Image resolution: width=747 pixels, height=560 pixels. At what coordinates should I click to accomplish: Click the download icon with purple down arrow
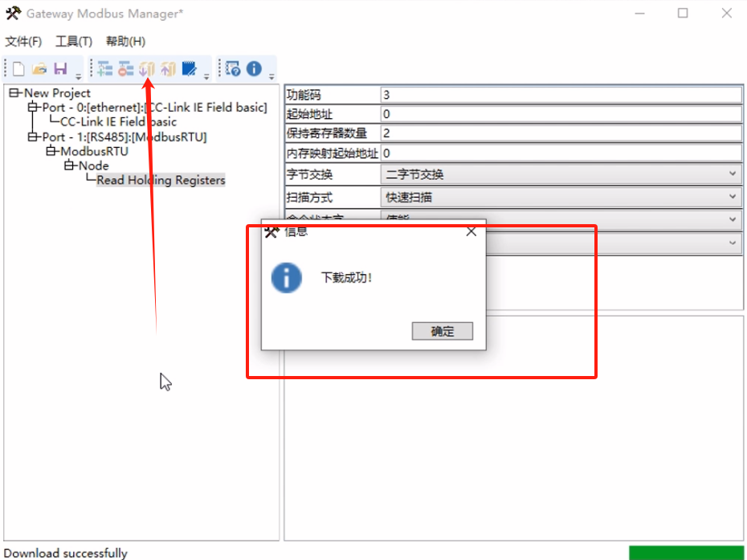(x=146, y=68)
